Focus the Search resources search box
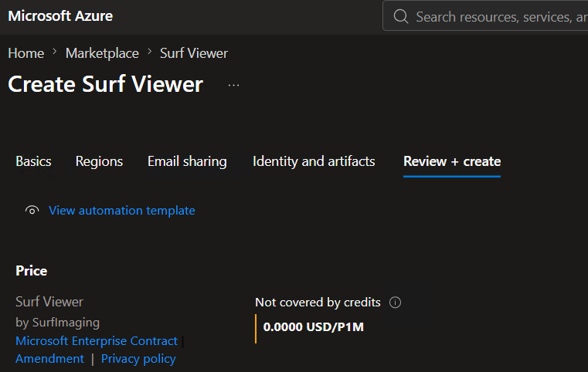 click(485, 16)
